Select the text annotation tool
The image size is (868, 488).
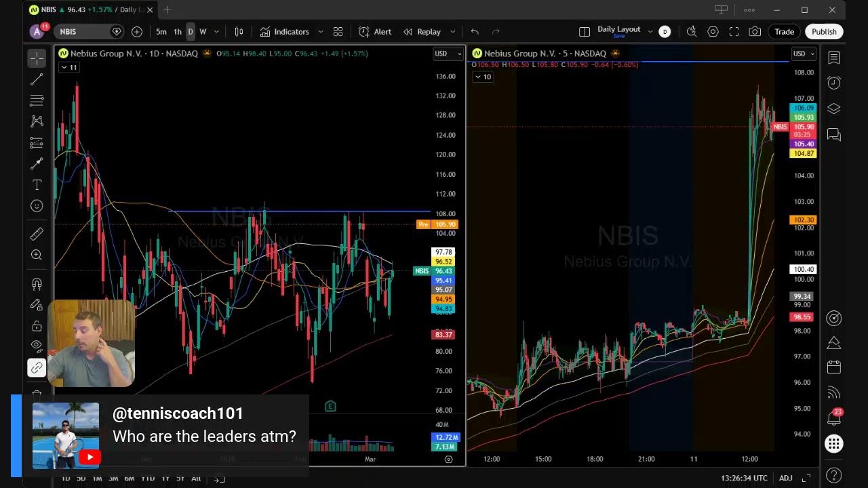37,185
